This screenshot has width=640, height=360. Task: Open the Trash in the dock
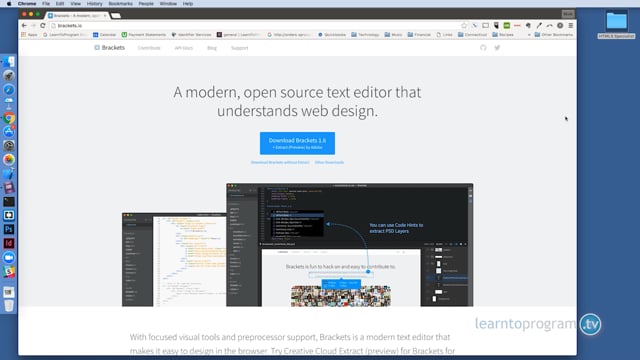point(9,305)
